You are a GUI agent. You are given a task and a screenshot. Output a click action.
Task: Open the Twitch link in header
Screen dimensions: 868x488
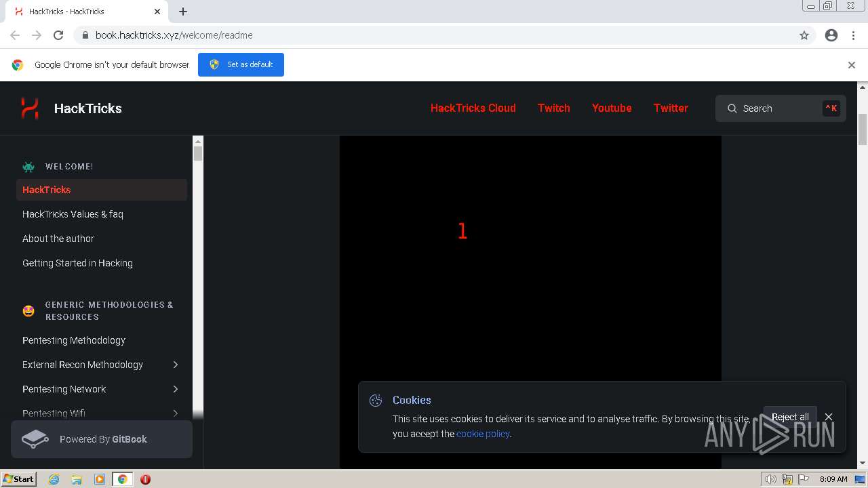(553, 108)
